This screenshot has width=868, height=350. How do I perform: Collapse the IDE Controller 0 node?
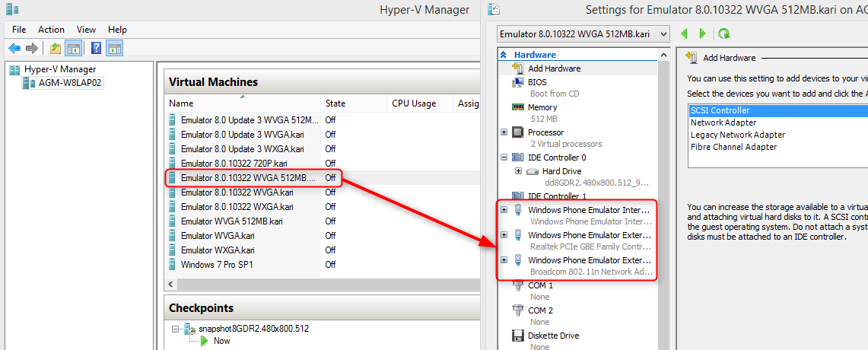pos(504,157)
